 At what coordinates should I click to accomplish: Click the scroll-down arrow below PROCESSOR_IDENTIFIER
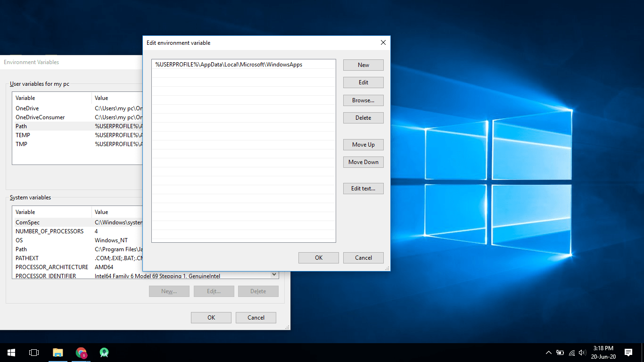point(273,274)
